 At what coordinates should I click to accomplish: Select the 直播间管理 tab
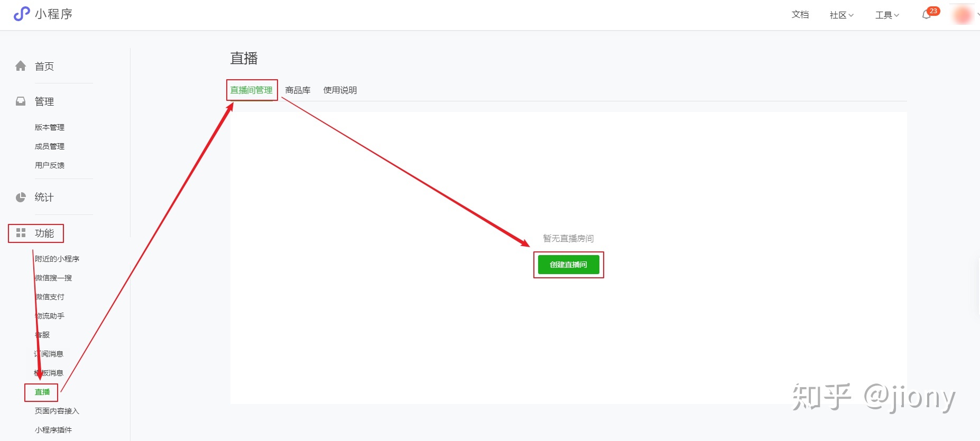pos(252,90)
